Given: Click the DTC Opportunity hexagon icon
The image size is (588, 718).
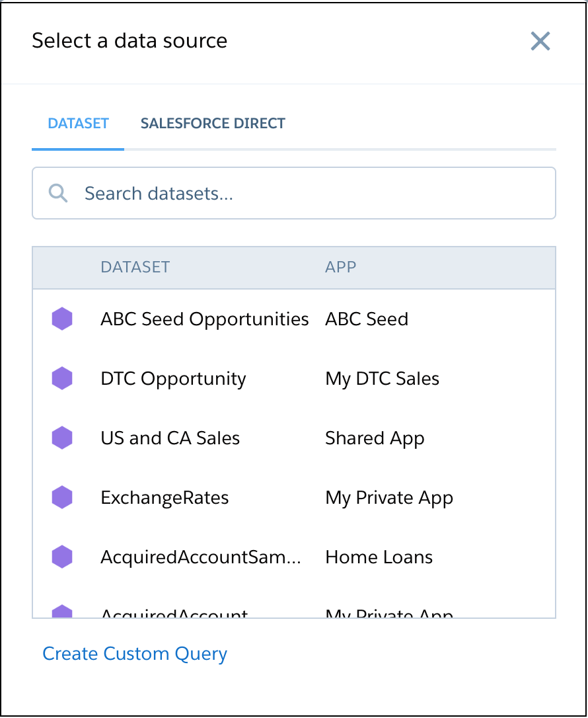Looking at the screenshot, I should pyautogui.click(x=62, y=378).
